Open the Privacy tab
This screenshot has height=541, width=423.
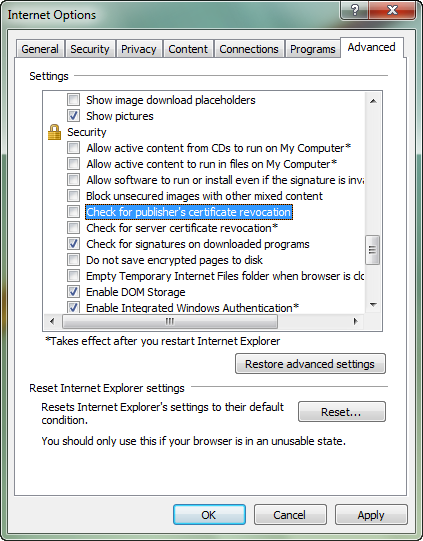tap(139, 49)
